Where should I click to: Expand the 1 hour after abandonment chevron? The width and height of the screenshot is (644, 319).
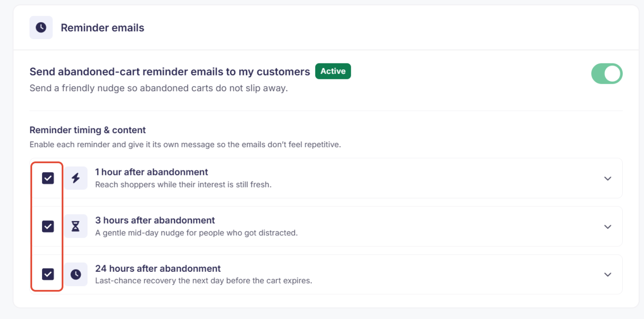point(608,178)
